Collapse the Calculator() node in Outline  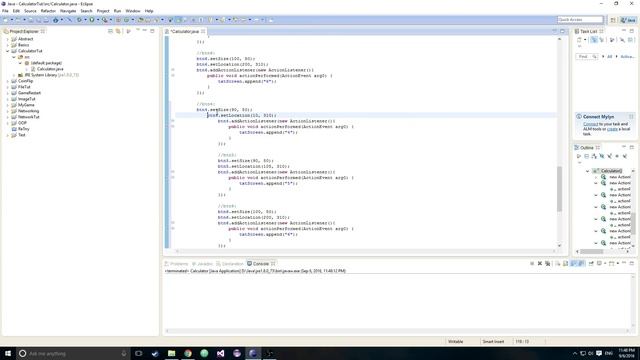[587, 171]
